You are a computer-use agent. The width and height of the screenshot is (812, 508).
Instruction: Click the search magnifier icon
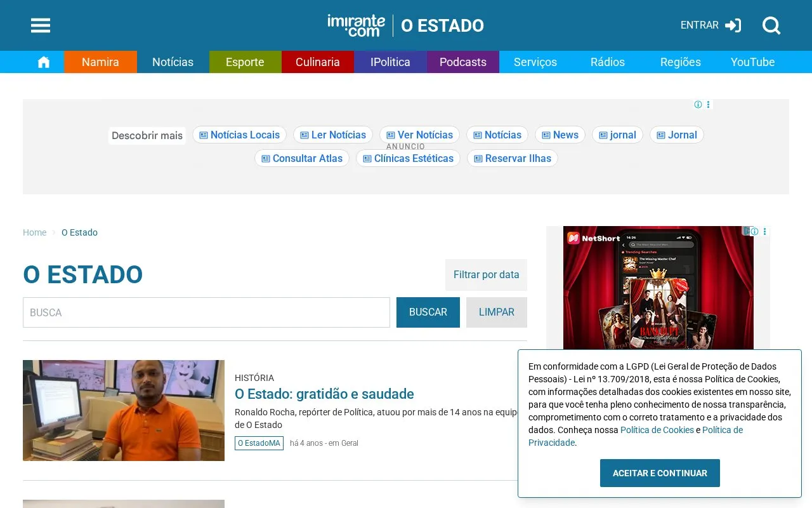point(771,25)
